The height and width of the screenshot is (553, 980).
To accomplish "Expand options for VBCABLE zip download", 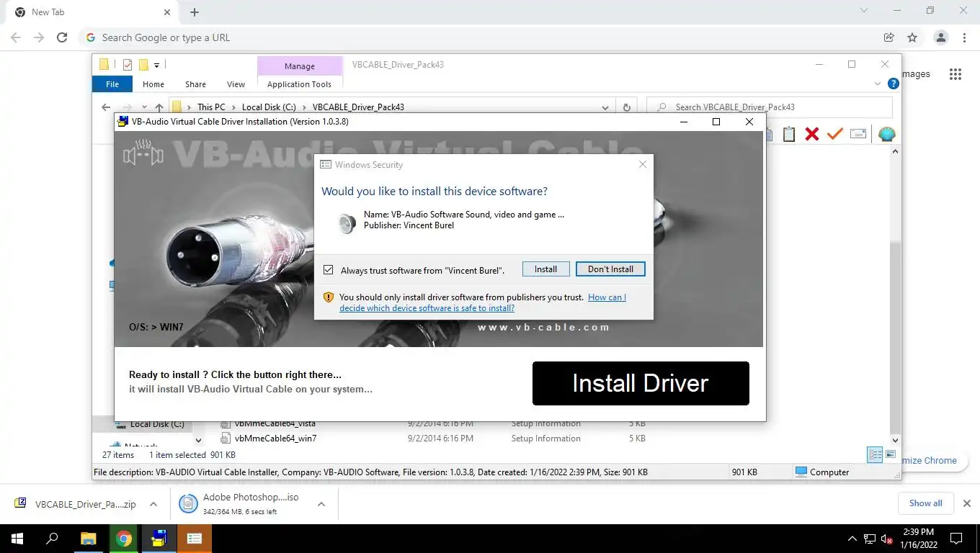I will point(153,504).
